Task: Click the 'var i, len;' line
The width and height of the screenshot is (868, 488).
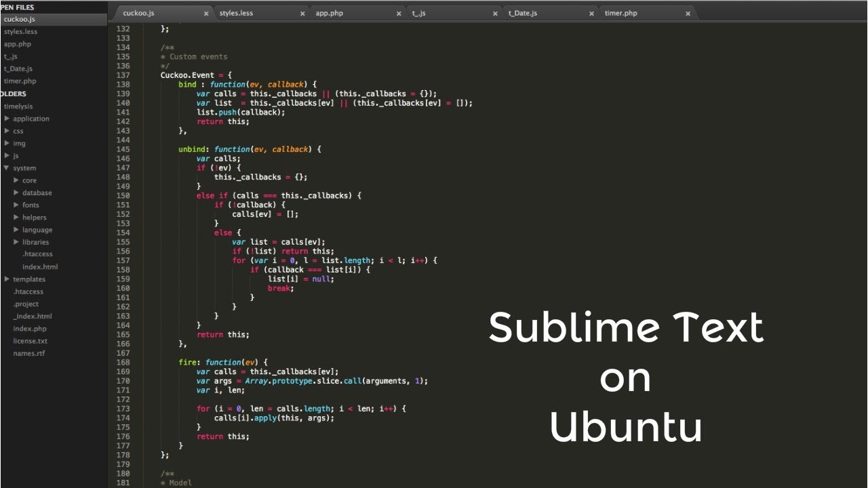Action: pos(220,390)
